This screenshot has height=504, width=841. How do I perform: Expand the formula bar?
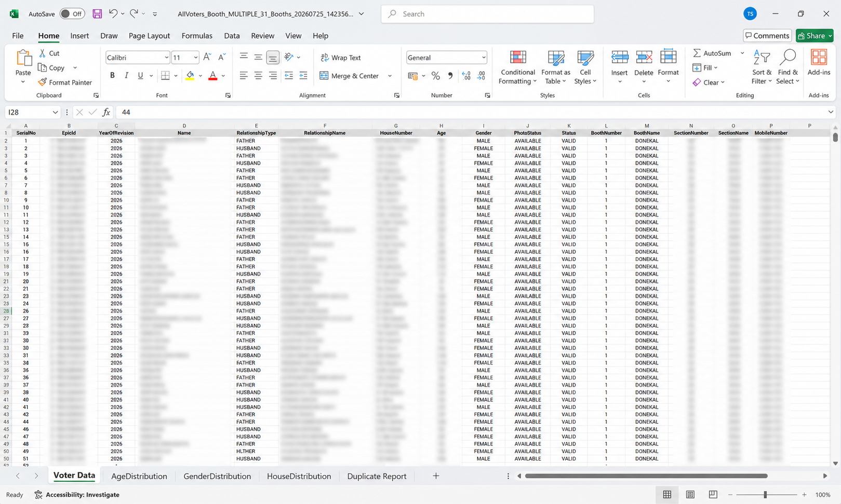point(831,112)
